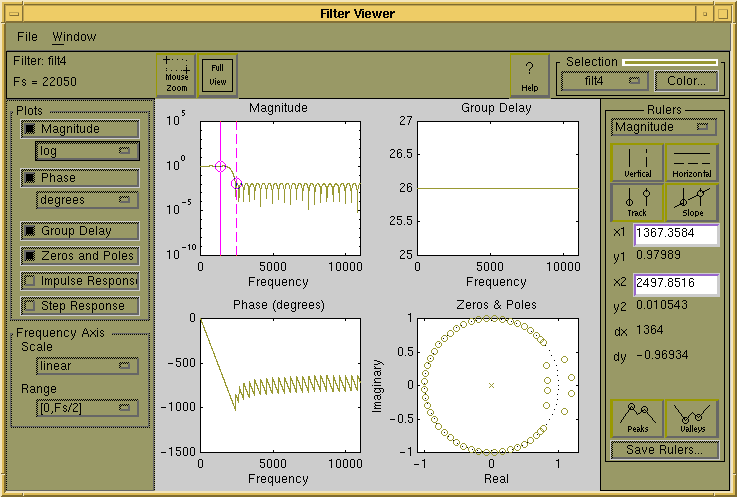This screenshot has height=497, width=737.
Task: Click the x1 ruler value field
Action: (676, 235)
